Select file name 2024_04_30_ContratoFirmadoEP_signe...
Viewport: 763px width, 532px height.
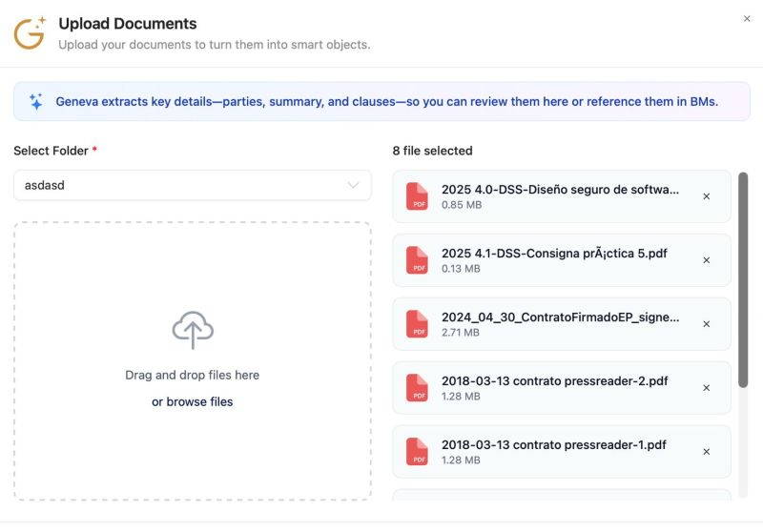[x=560, y=317]
